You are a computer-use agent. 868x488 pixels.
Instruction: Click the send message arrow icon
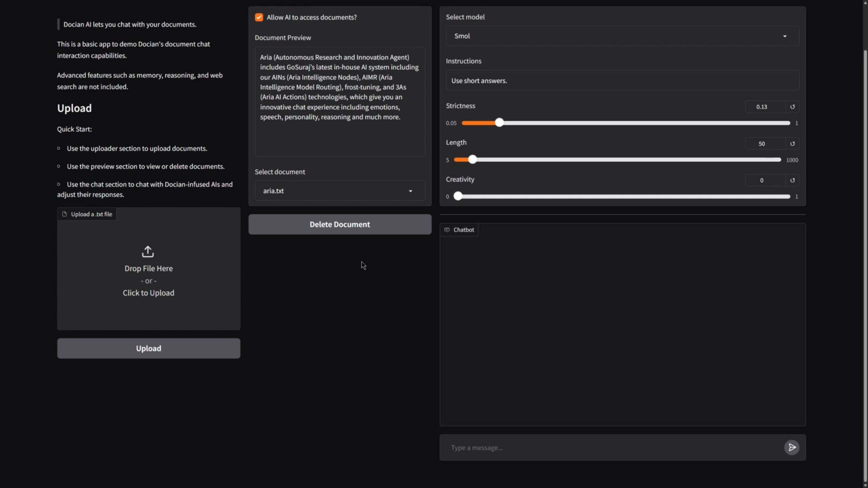792,447
